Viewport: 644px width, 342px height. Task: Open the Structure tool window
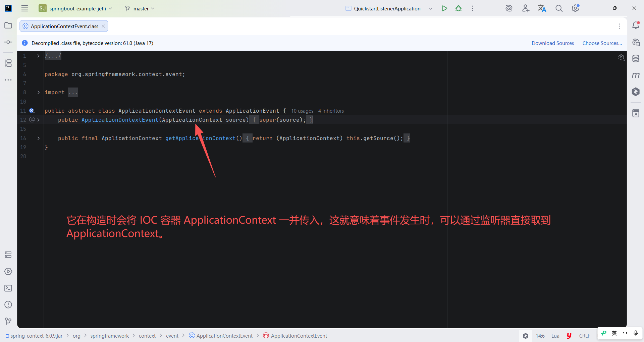coord(8,63)
